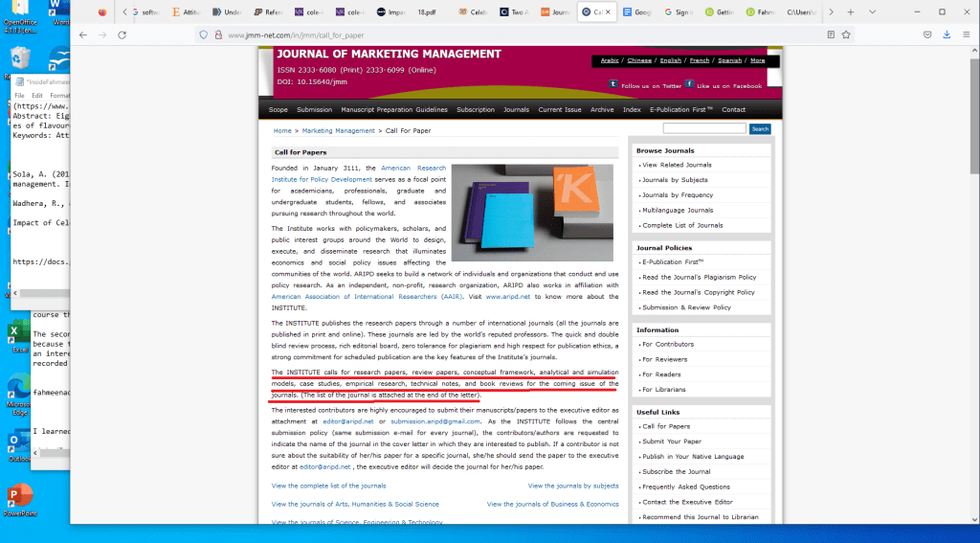980x543 pixels.
Task: Open the tracking protection shield icon
Action: click(203, 35)
